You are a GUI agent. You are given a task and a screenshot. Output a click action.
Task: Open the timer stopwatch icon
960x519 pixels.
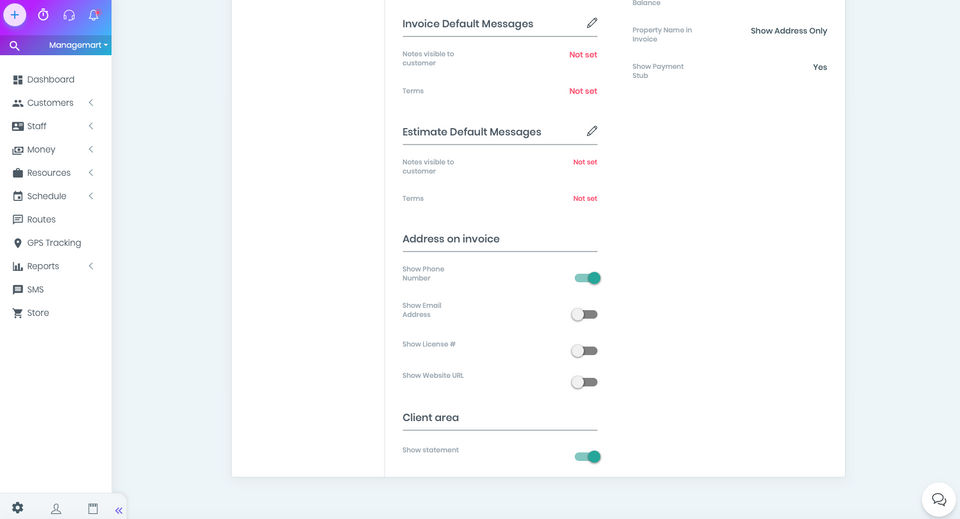coord(43,15)
